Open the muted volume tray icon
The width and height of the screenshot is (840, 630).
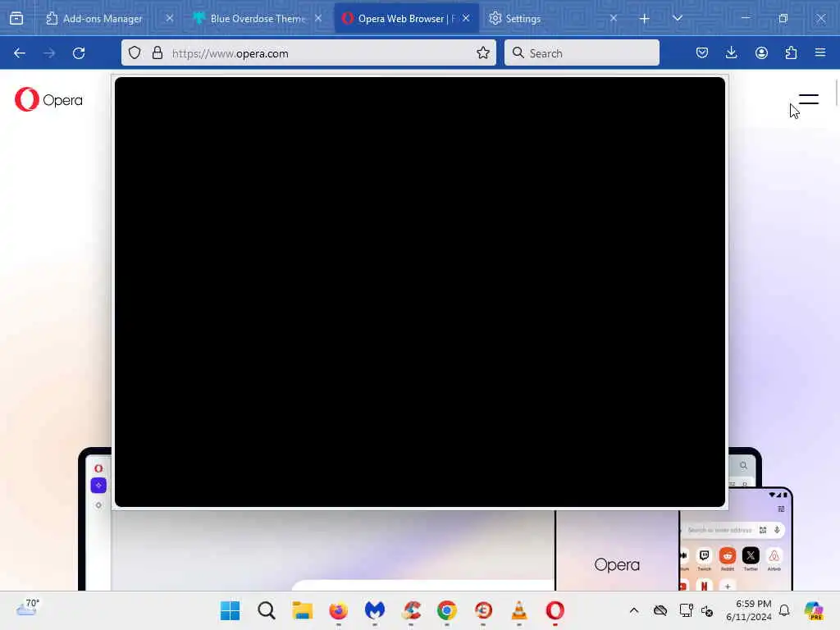(707, 610)
